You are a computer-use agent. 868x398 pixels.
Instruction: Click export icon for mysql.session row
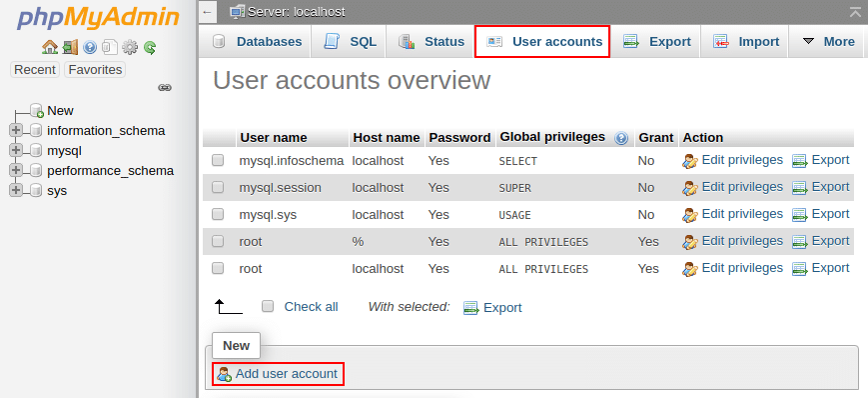799,188
